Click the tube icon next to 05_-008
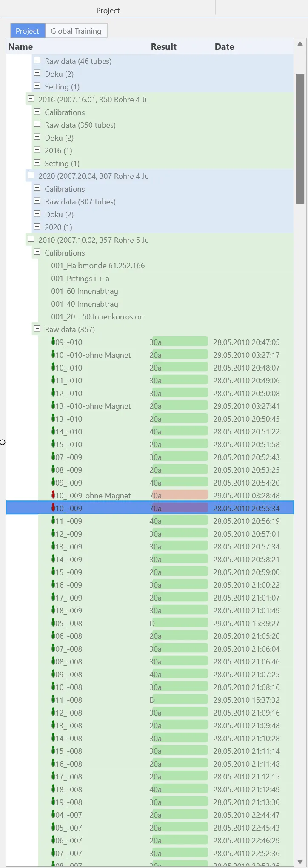The height and width of the screenshot is (868, 308). (x=53, y=623)
